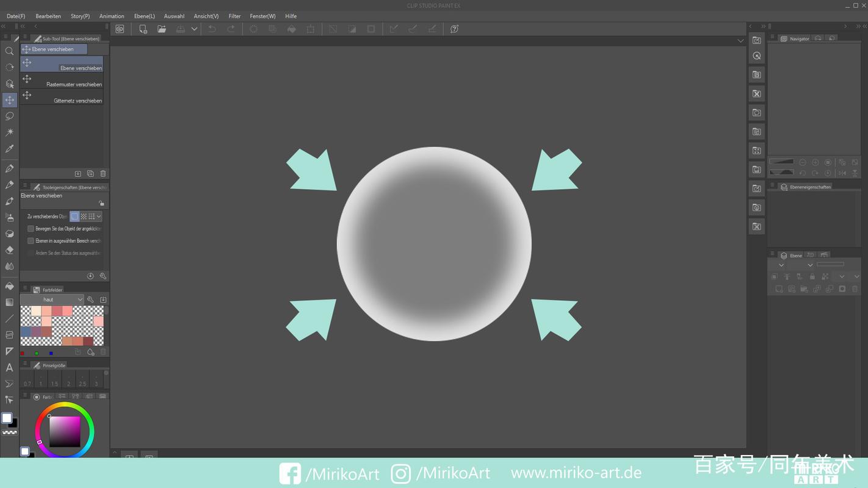Click the Clip Studio support help icon

pos(454,29)
